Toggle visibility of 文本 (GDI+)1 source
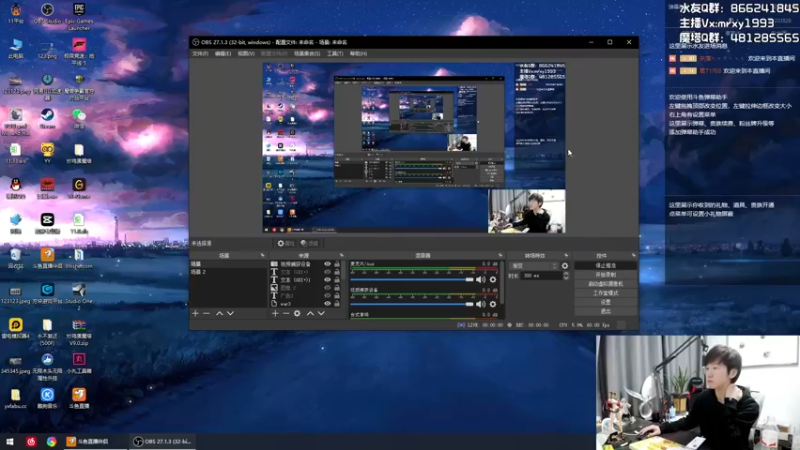This screenshot has width=800, height=450. (x=328, y=280)
